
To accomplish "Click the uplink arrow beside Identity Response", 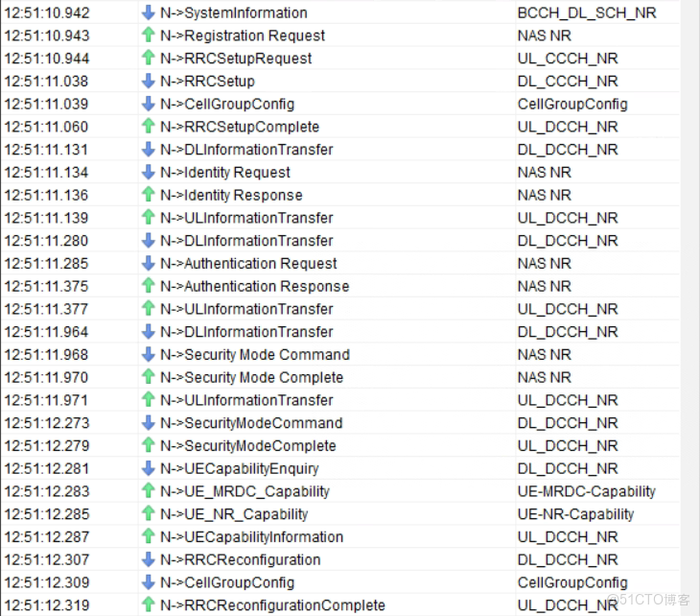I will click(149, 195).
